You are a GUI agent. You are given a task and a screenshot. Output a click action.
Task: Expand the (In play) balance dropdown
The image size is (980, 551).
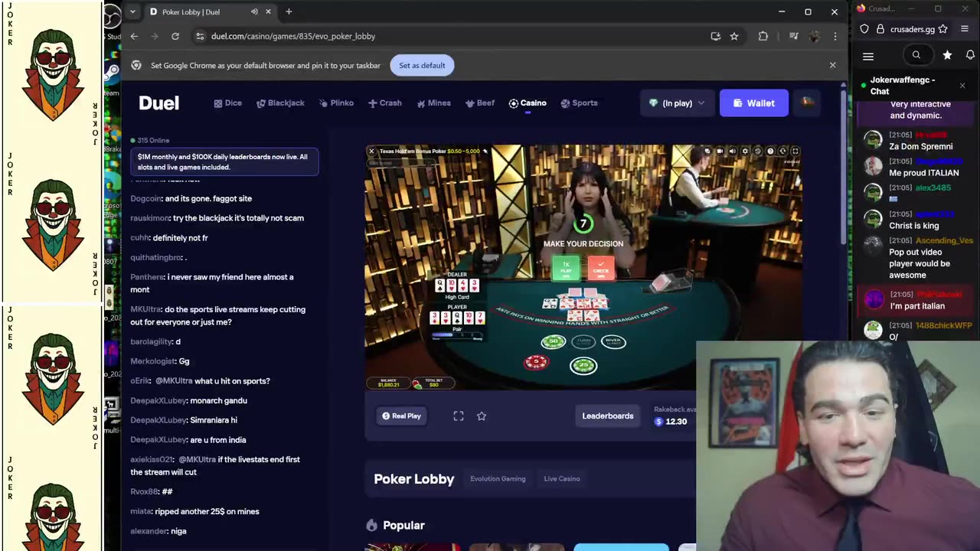pos(677,103)
